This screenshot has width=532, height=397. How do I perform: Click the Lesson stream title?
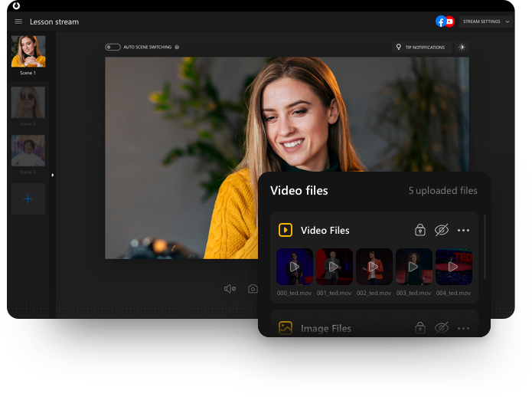[54, 21]
